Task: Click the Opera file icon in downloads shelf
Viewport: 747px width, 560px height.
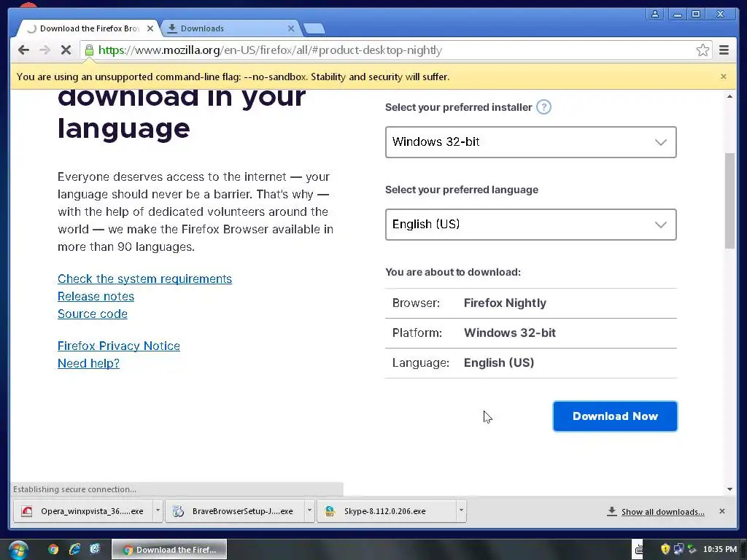Action: (27, 511)
